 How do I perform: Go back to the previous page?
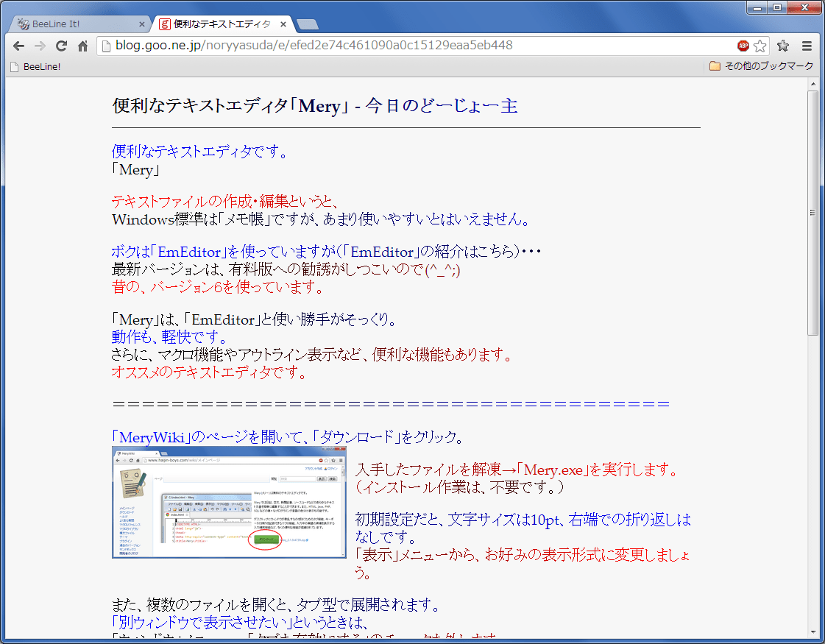18,46
